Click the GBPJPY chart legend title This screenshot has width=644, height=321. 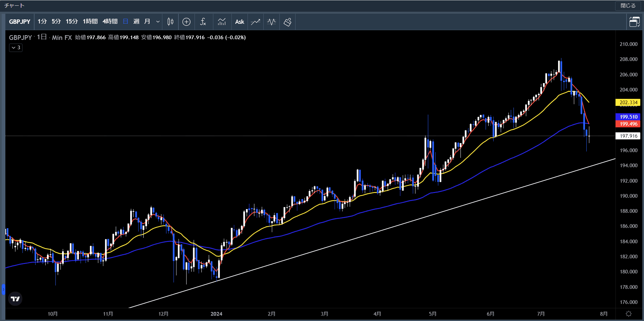[20, 38]
